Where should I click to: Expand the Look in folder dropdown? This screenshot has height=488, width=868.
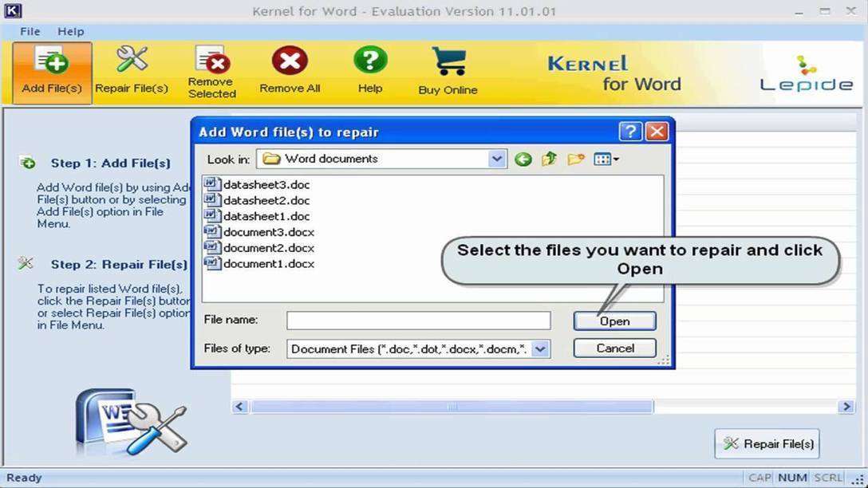(x=497, y=159)
